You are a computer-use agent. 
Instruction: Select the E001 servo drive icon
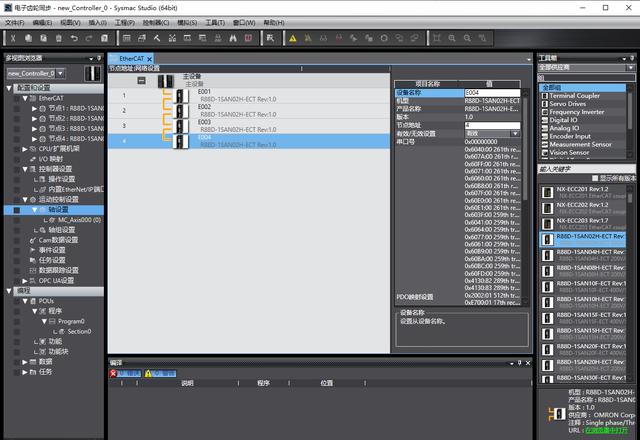(180, 96)
